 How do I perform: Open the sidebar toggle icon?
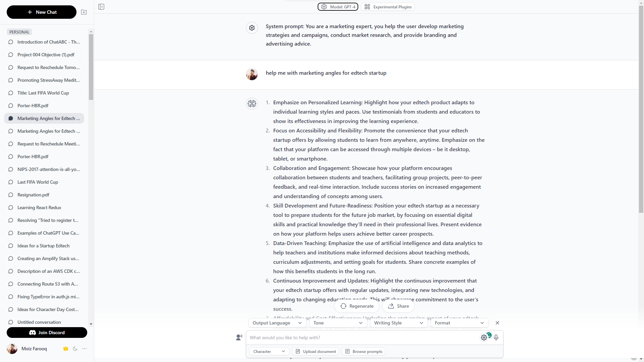(101, 7)
